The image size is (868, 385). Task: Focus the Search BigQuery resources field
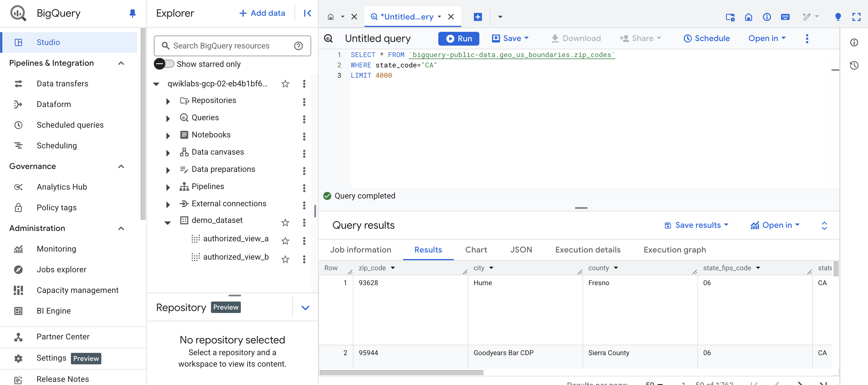[x=232, y=46]
